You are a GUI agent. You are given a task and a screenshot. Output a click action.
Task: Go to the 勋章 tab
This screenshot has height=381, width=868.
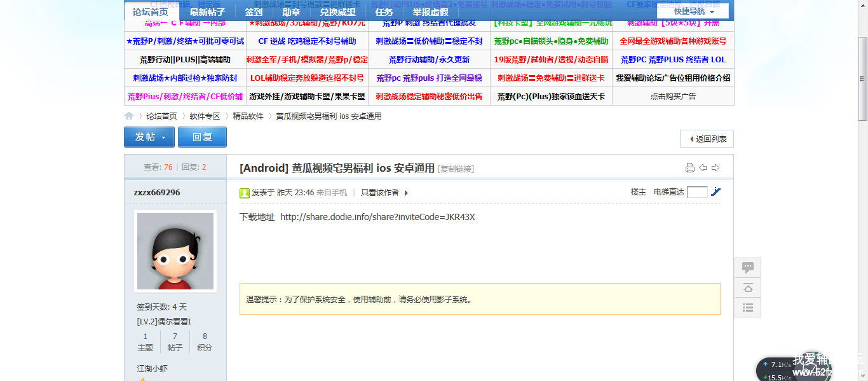pos(291,12)
